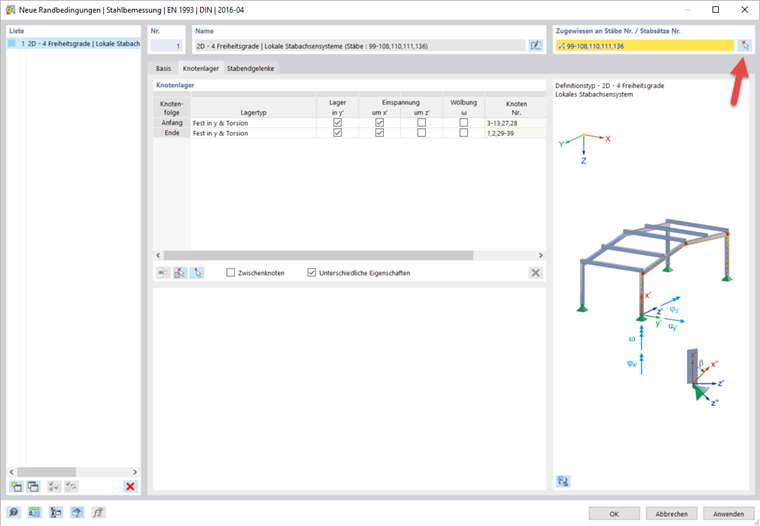Click the Ende row header

pos(172,133)
